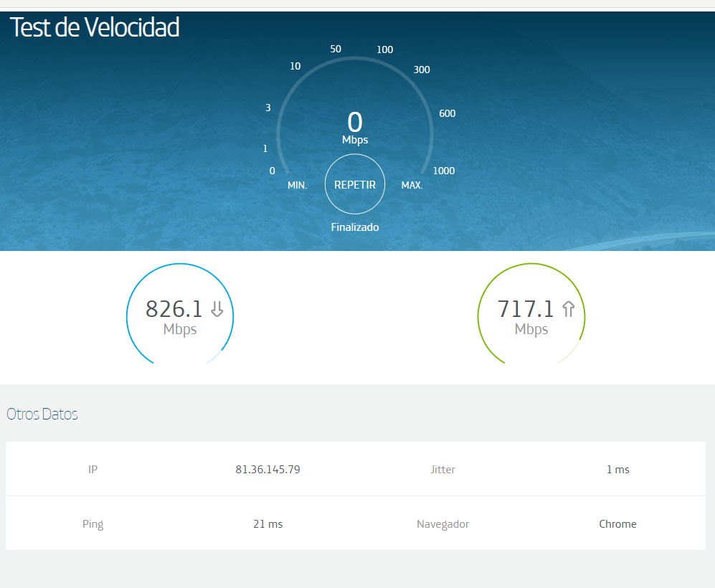715x588 pixels.
Task: Click the REPETIR button to rerun test
Action: click(x=355, y=184)
